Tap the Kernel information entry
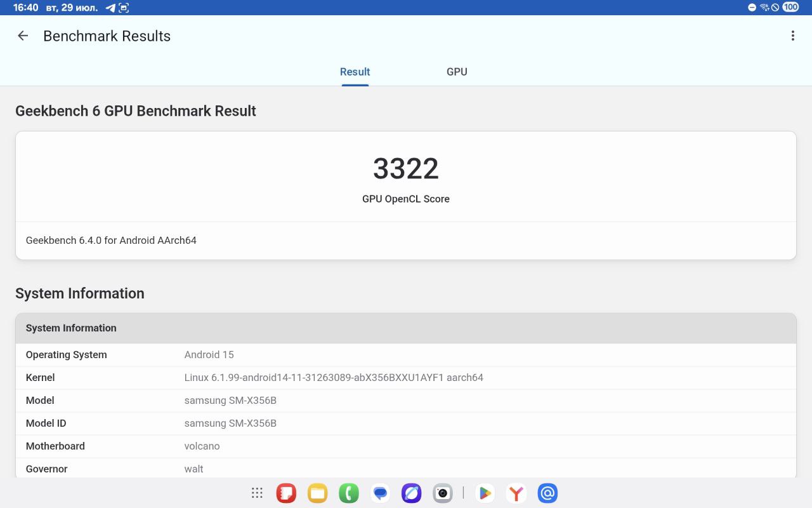 (x=334, y=377)
